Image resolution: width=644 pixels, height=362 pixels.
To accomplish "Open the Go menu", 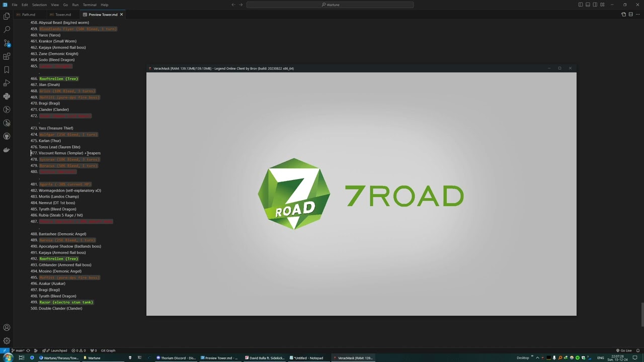I will [65, 5].
